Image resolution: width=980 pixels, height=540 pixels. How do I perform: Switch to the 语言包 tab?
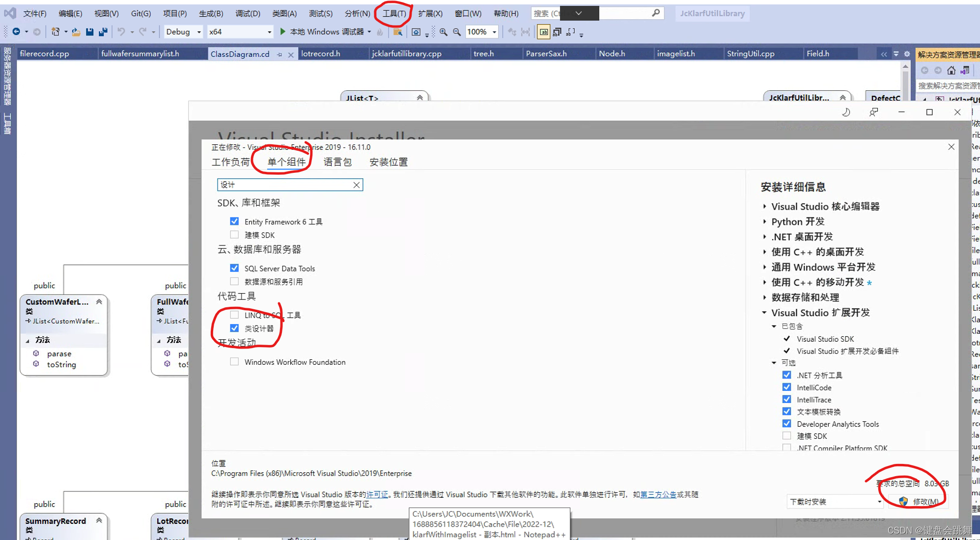pyautogui.click(x=337, y=162)
